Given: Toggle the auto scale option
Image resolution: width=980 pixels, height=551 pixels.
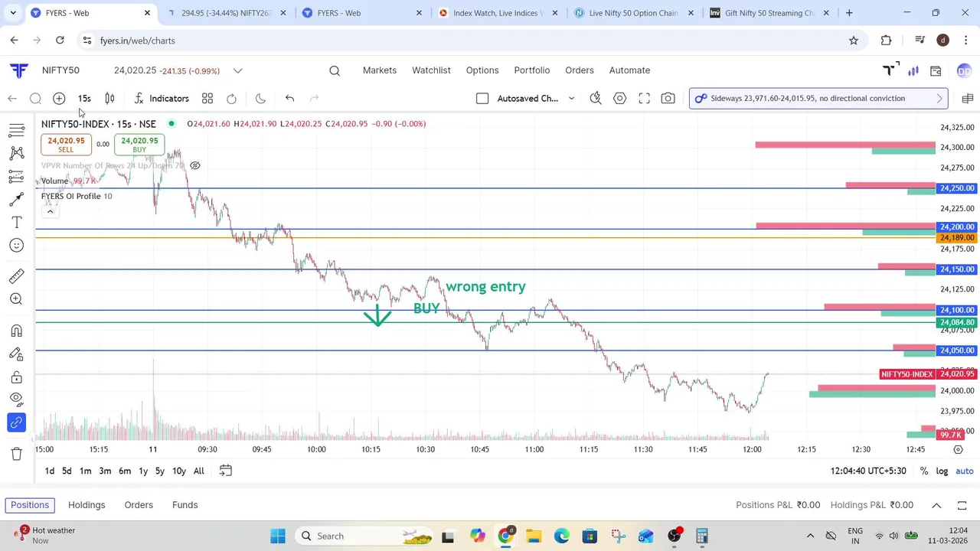Looking at the screenshot, I should [x=964, y=471].
